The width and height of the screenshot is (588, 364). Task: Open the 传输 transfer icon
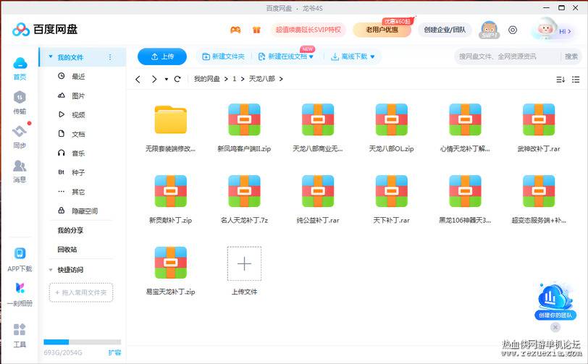tap(20, 98)
